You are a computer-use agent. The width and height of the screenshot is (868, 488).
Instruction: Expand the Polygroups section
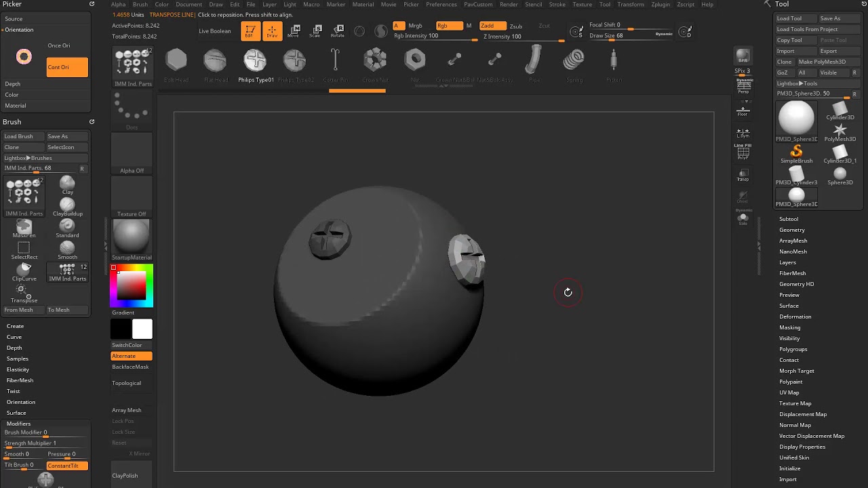pos(793,349)
